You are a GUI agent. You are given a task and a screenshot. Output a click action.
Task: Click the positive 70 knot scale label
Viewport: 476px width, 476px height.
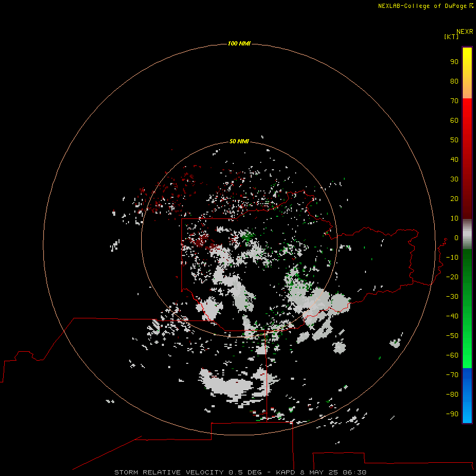[x=454, y=101]
